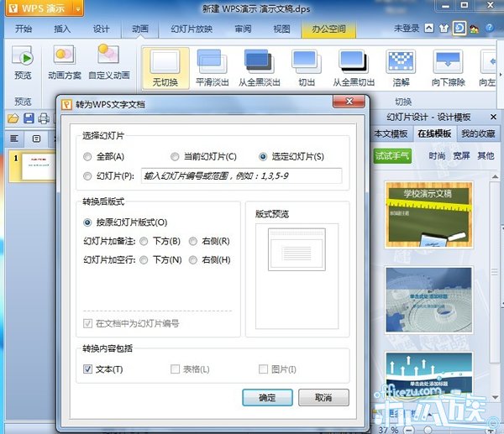The width and height of the screenshot is (504, 434).
Task: Switch to the 幻灯片放映 ribbon tab
Action: [192, 29]
